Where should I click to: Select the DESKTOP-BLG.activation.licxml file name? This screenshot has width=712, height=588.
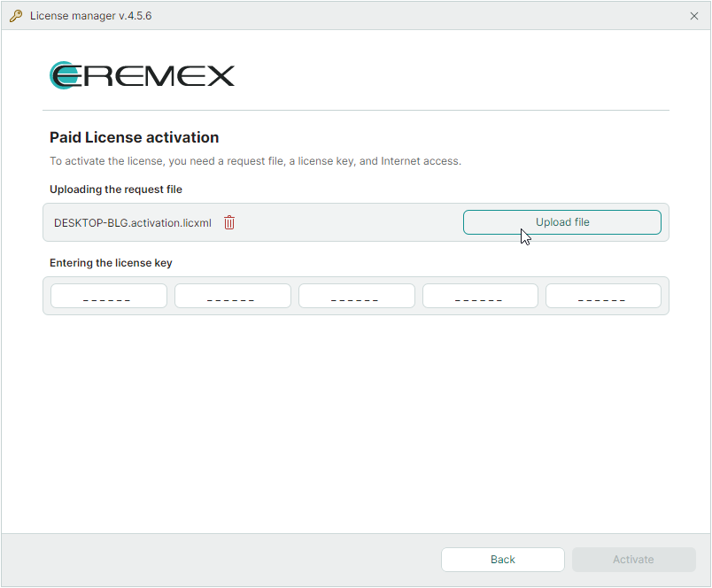[133, 223]
